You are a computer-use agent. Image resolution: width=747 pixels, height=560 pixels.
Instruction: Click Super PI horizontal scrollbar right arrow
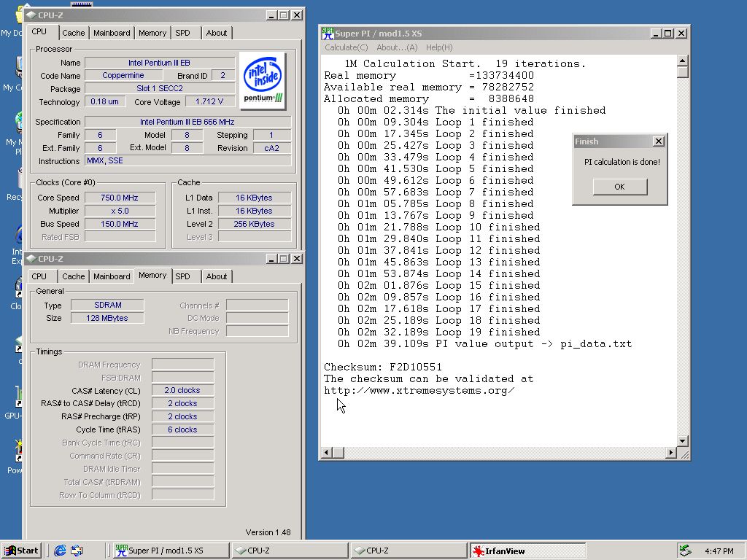[671, 452]
